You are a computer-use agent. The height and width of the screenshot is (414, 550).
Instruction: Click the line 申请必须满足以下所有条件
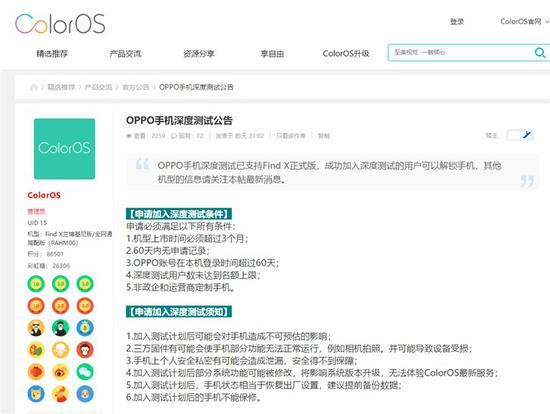181,226
